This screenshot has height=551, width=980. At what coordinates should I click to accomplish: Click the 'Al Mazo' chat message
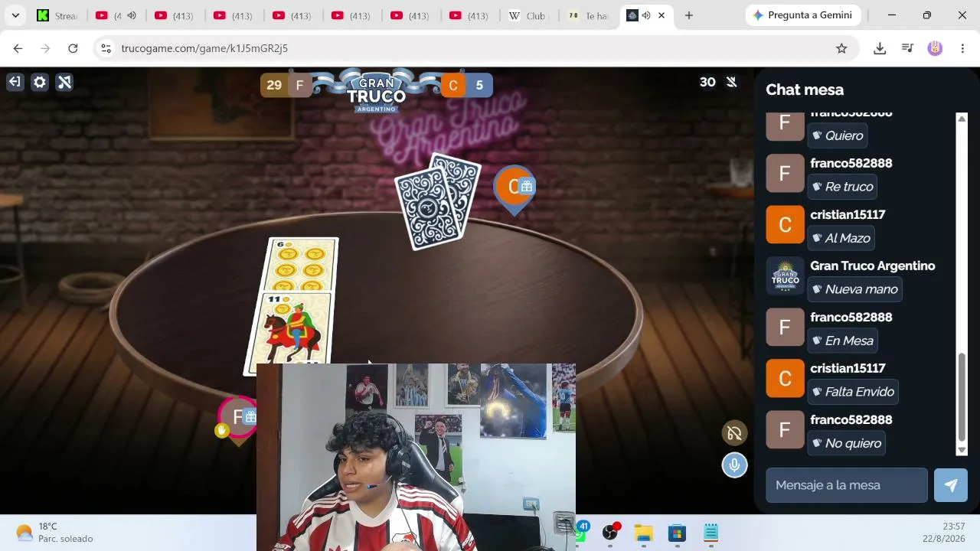[x=841, y=238]
